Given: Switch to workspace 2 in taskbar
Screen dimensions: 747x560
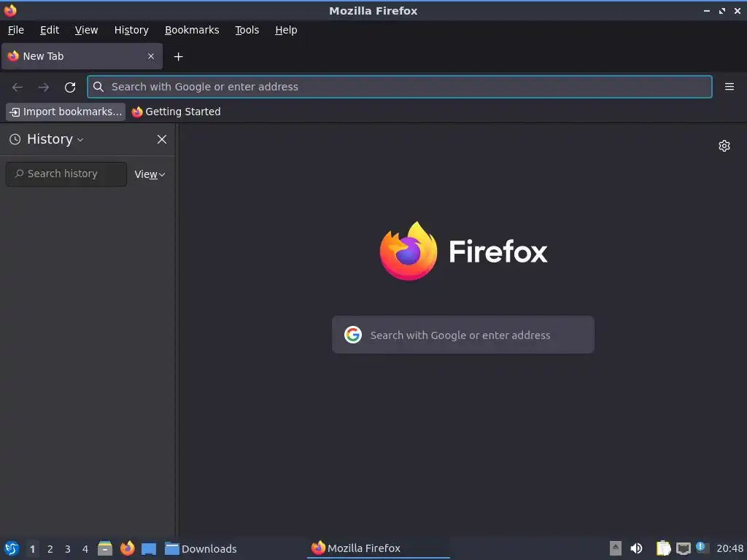Looking at the screenshot, I should point(50,549).
